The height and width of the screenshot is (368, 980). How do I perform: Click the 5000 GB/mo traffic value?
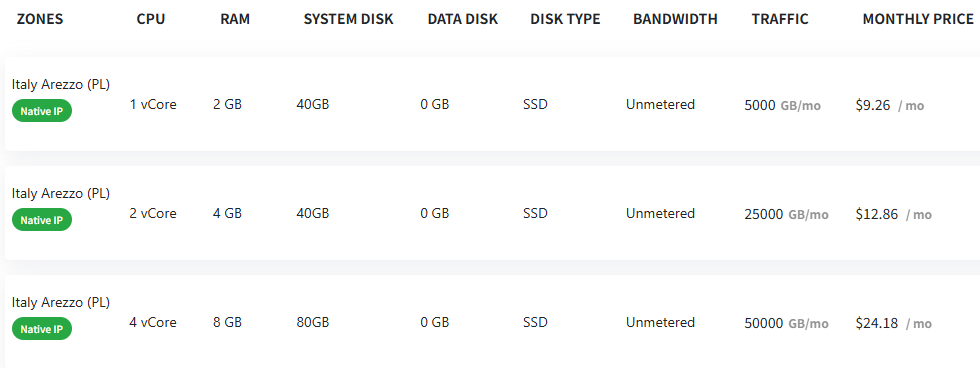click(x=782, y=106)
